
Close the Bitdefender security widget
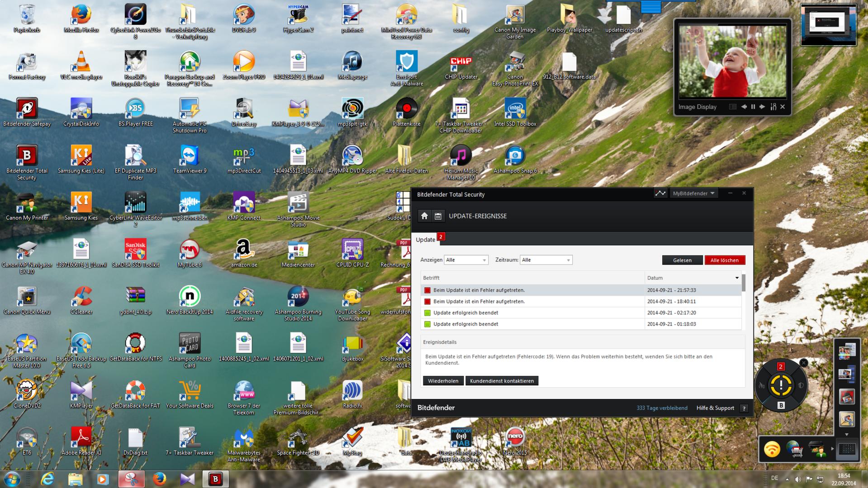click(803, 363)
